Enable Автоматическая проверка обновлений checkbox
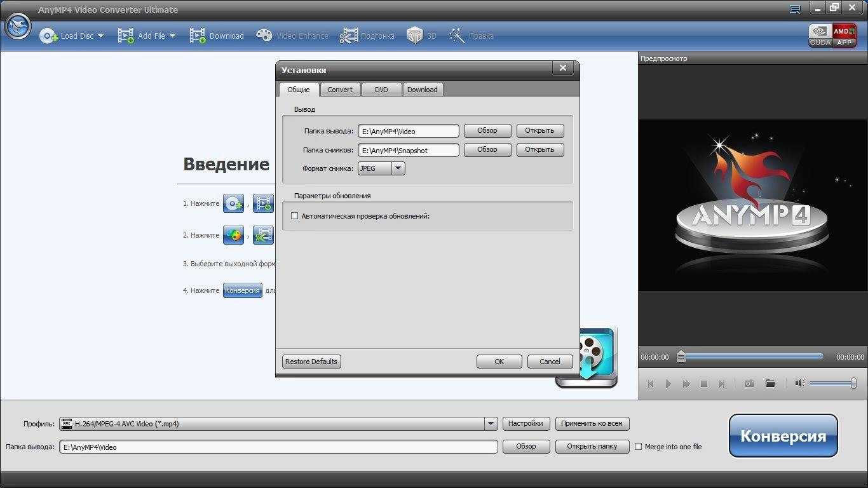The width and height of the screenshot is (868, 488). (x=294, y=216)
